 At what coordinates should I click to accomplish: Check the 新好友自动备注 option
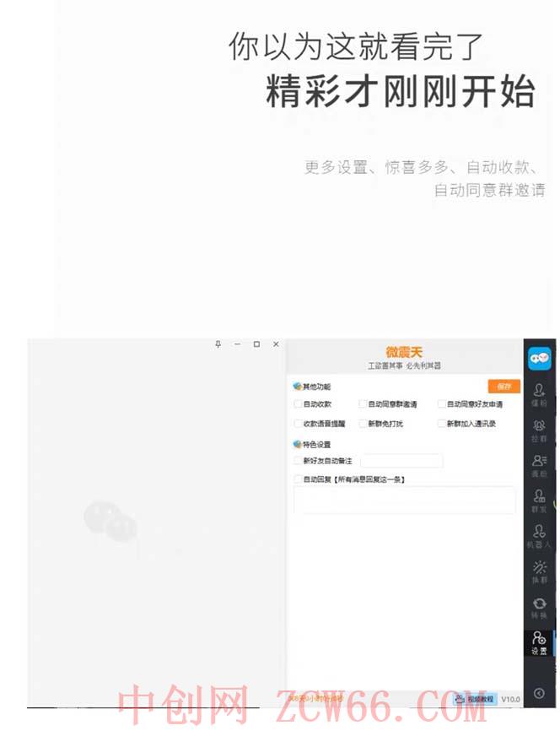click(298, 460)
